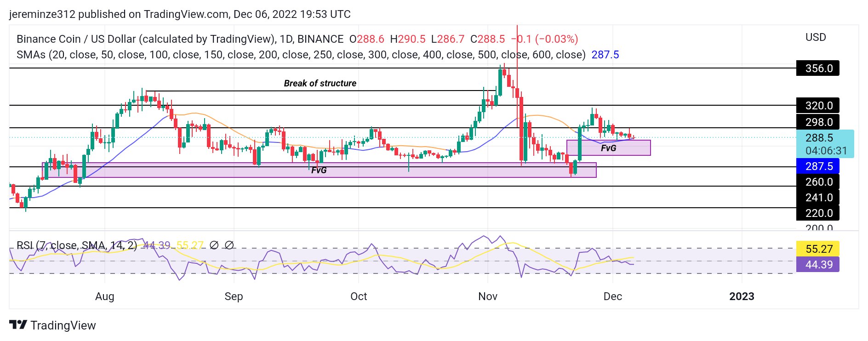This screenshot has height=341, width=868.
Task: Click the Oct label on time axis
Action: click(359, 296)
